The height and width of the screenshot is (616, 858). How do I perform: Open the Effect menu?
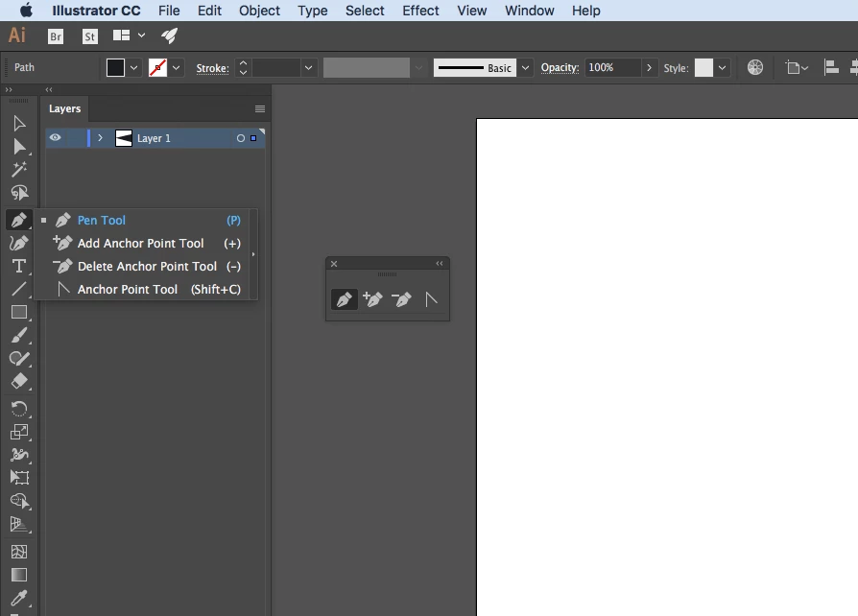click(420, 11)
